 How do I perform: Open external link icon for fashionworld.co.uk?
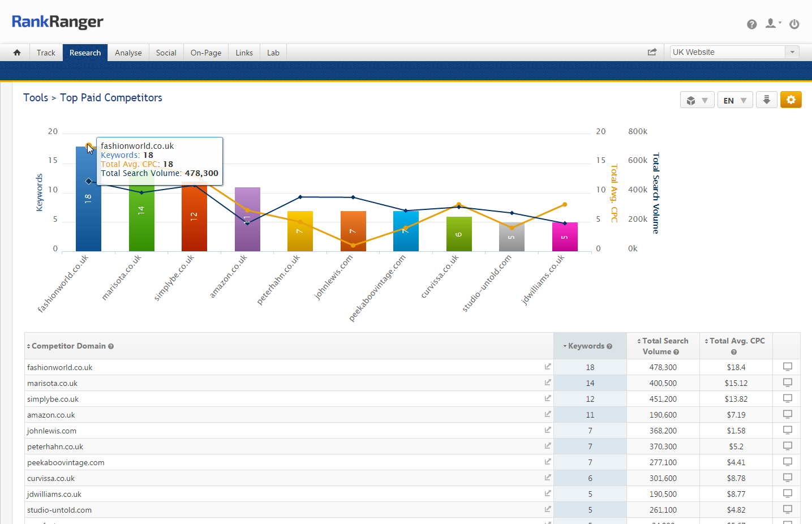pos(547,367)
